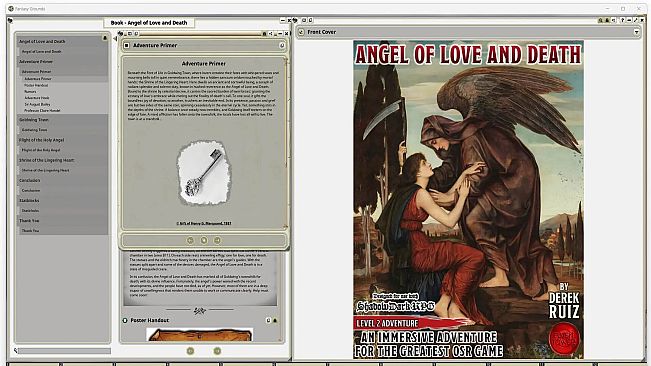651x366 pixels.
Task: Expand Goldwing Town chapter heading
Action: [x=34, y=120]
